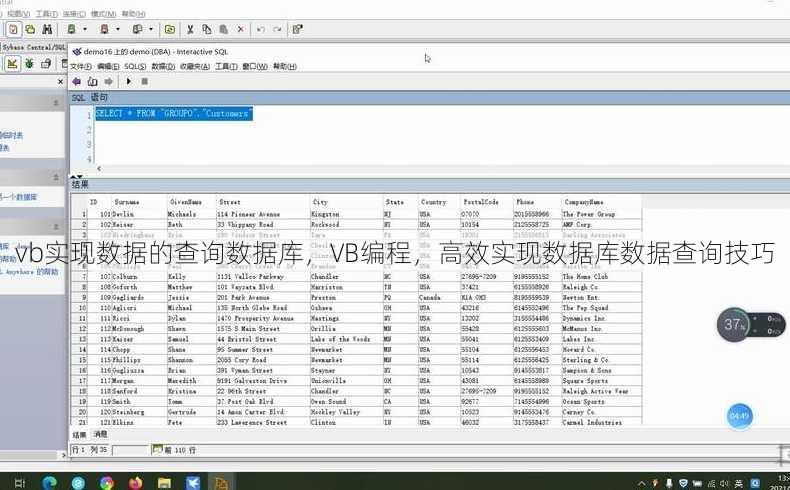Open dropdown arrow next to green server icon
Screen dimensions: 790x490
point(85,29)
